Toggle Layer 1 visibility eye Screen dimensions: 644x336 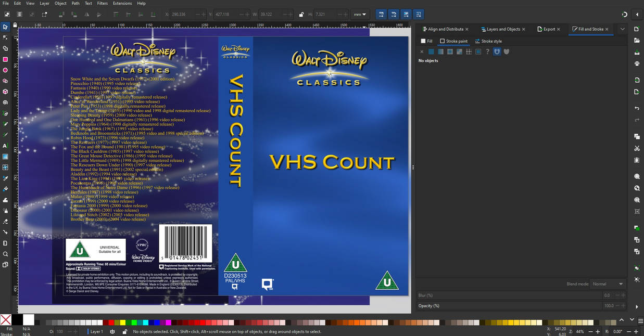[112, 331]
